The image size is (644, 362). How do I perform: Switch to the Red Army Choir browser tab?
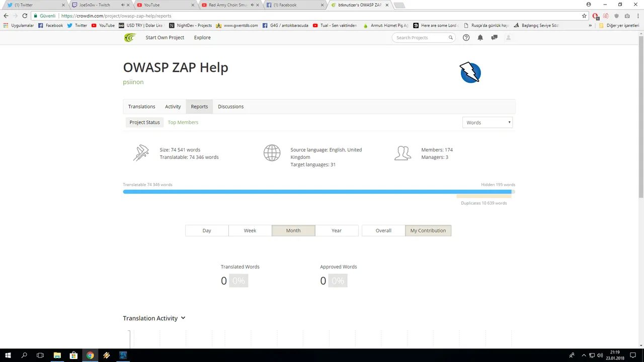point(229,5)
